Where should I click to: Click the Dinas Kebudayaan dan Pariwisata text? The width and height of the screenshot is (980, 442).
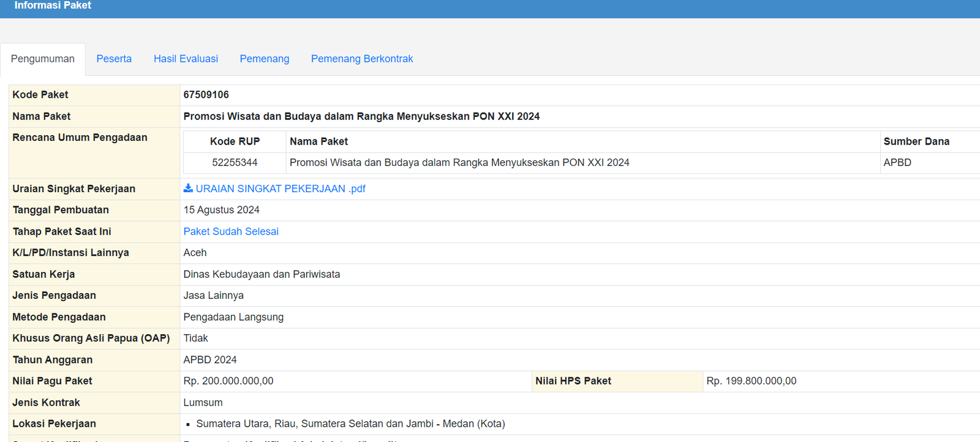[262, 274]
